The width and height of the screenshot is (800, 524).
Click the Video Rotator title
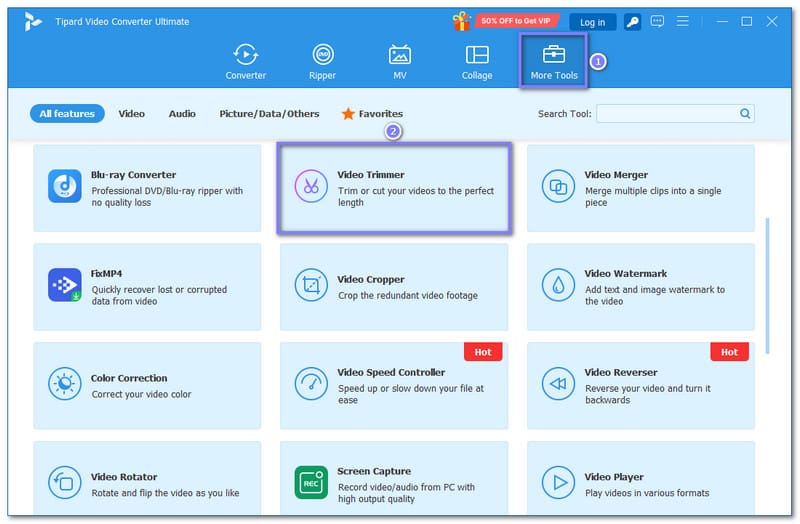coord(124,477)
